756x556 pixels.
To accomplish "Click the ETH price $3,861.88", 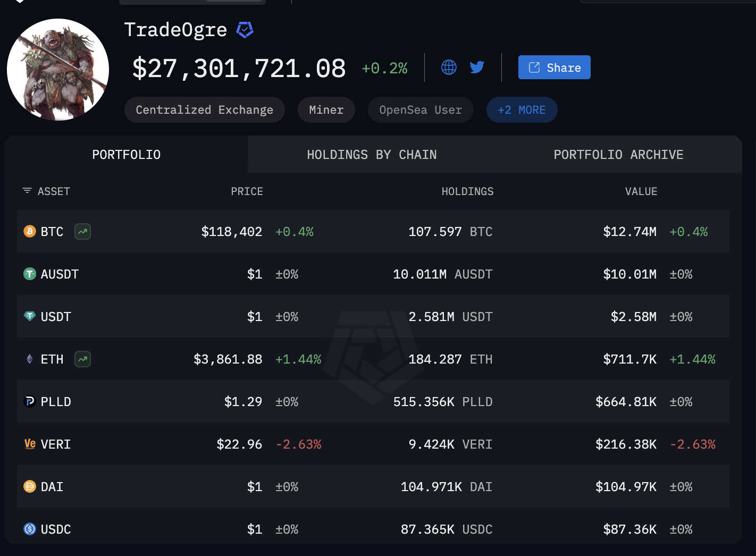I will click(228, 359).
